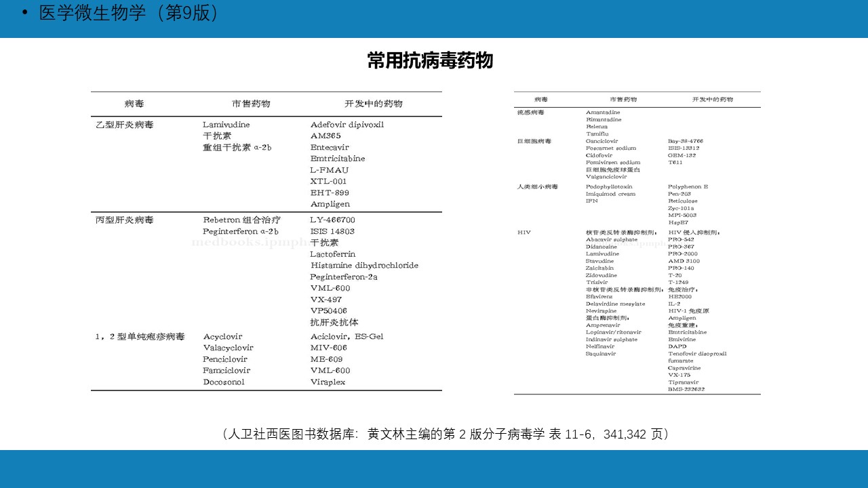Click the 'GEM-132' entry
This screenshot has width=868, height=488.
682,155
